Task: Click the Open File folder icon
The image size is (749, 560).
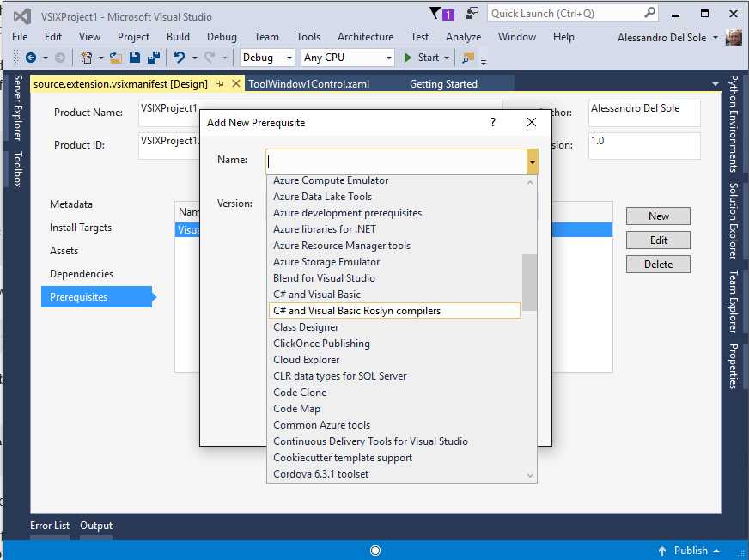Action: [x=116, y=58]
